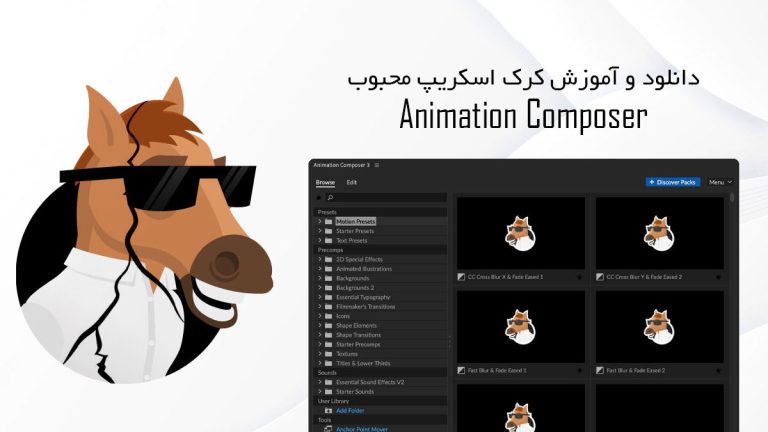Viewport: 768px width, 432px height.
Task: Expand the Starter Sounds chevron
Action: [x=320, y=391]
